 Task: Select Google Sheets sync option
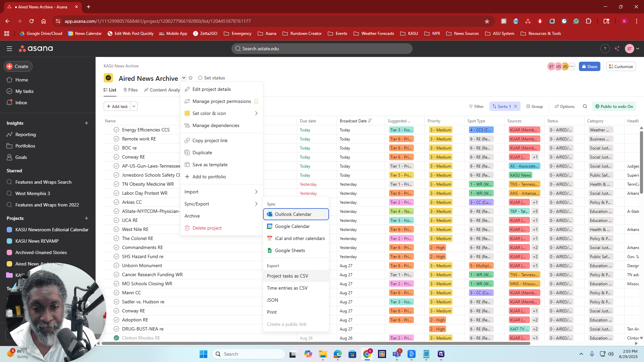coord(296,250)
